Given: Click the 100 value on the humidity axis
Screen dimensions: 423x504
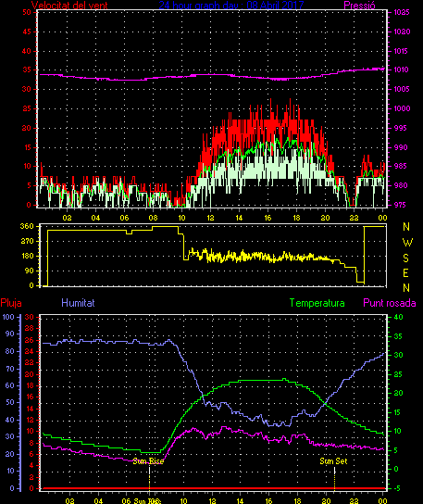Looking at the screenshot, I should pos(8,317).
